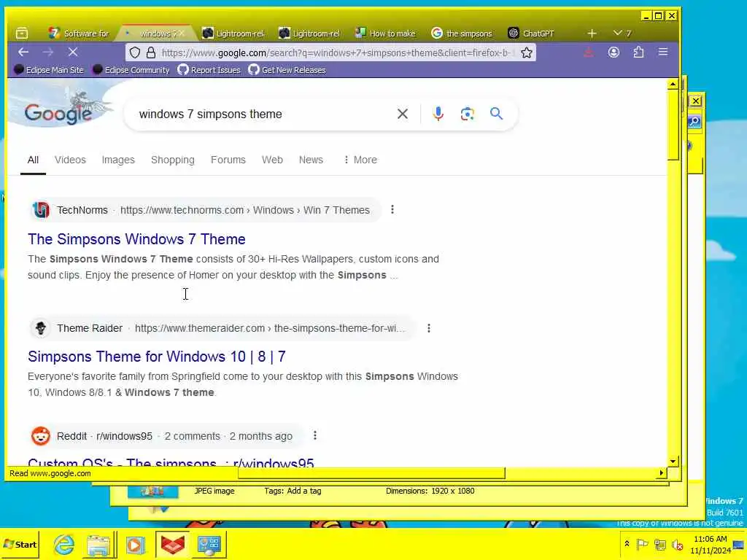Stop loading the current page

pos(73,52)
